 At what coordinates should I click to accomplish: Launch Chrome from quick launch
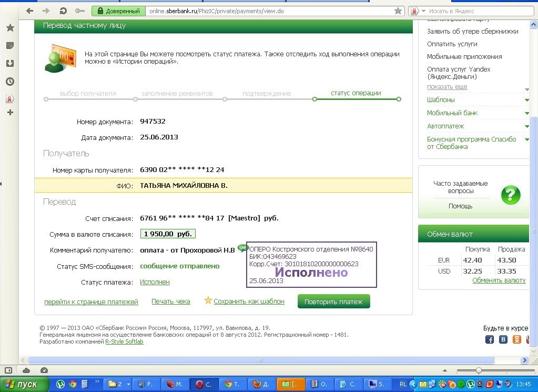(73, 384)
